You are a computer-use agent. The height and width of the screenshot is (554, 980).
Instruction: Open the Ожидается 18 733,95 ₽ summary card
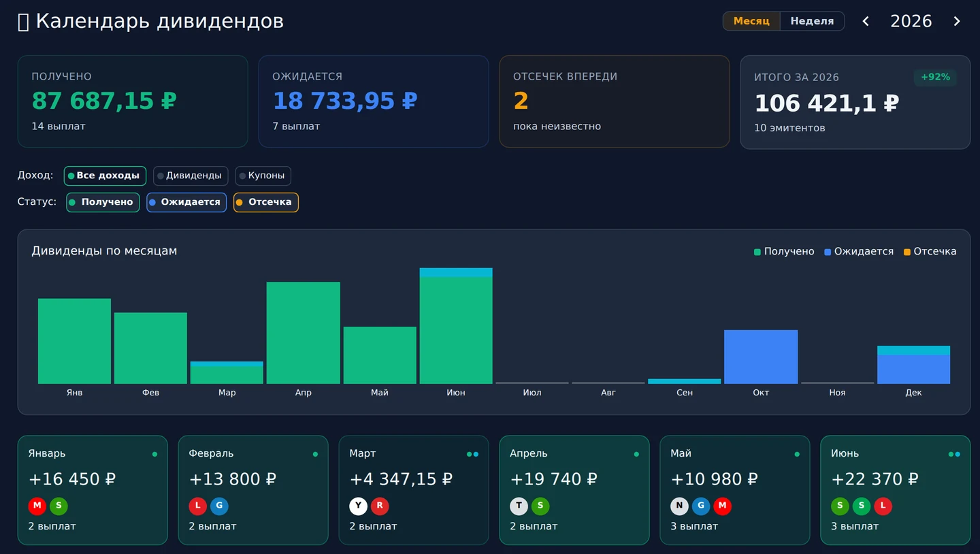[x=374, y=101]
